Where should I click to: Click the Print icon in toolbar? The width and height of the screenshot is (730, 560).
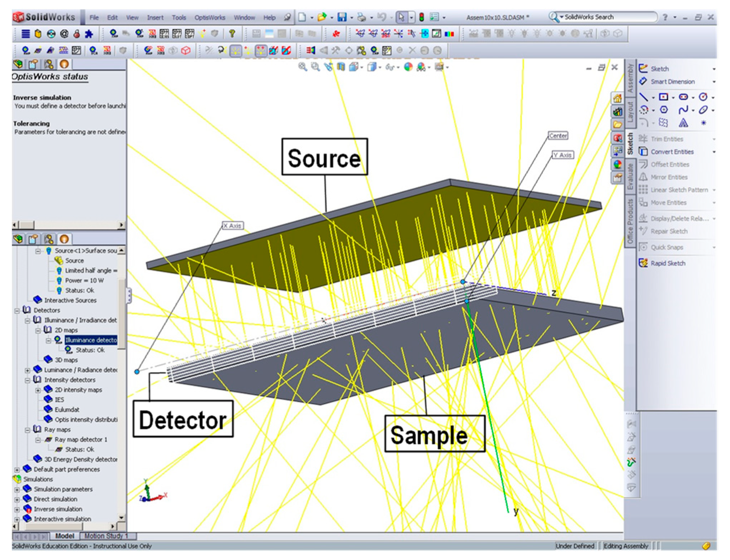pos(362,17)
